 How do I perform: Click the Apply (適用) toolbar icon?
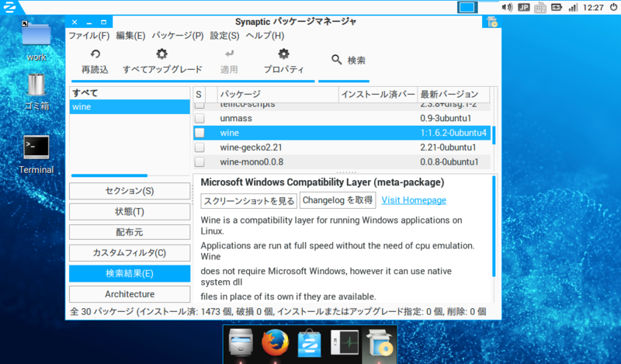[229, 54]
